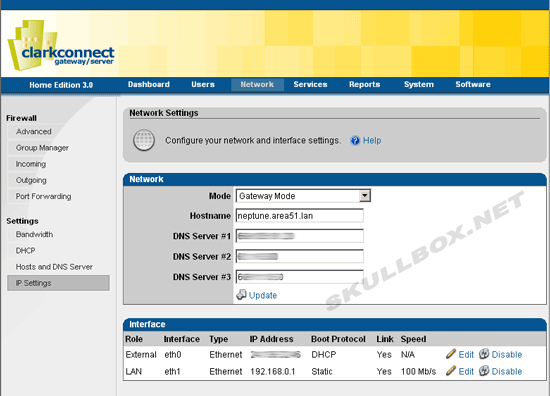The height and width of the screenshot is (396, 550).
Task: Click Edit link for LAN eth1
Action: [466, 371]
